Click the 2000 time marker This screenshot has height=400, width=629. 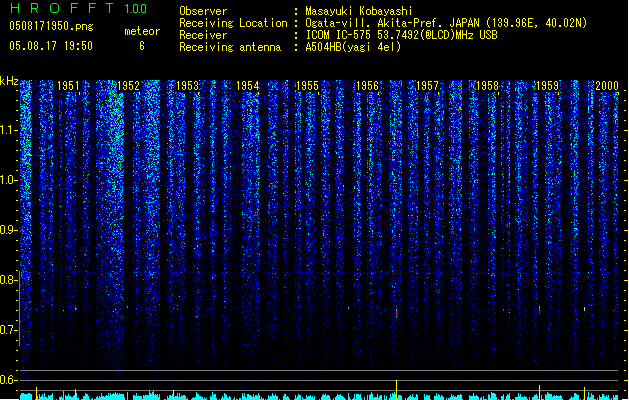pyautogui.click(x=607, y=86)
